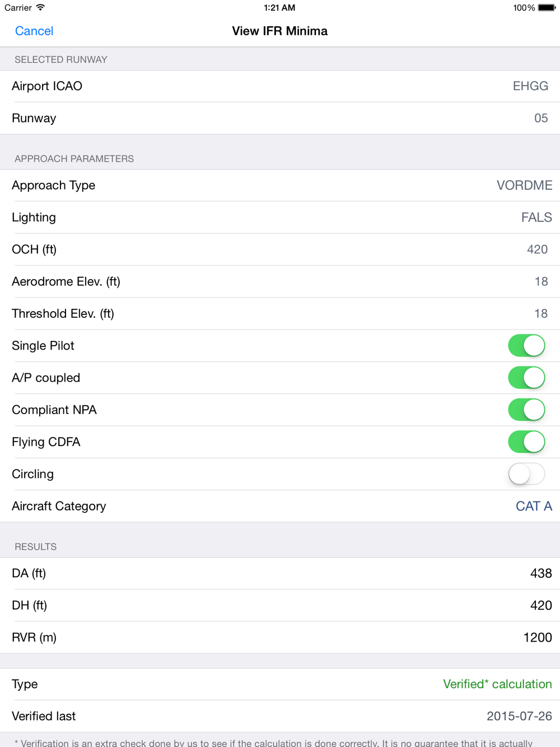
Task: Enable the Circling switch
Action: coord(526,474)
